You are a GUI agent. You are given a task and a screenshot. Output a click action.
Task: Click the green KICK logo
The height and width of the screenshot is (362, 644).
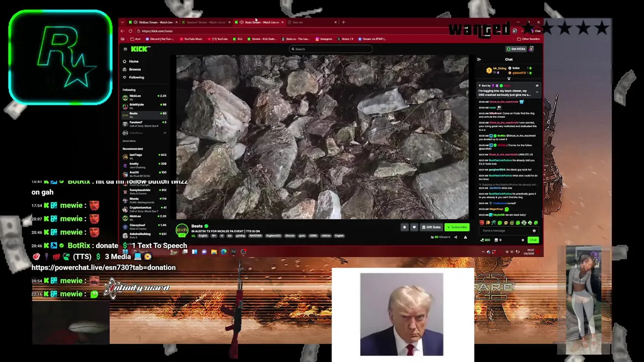pos(140,49)
